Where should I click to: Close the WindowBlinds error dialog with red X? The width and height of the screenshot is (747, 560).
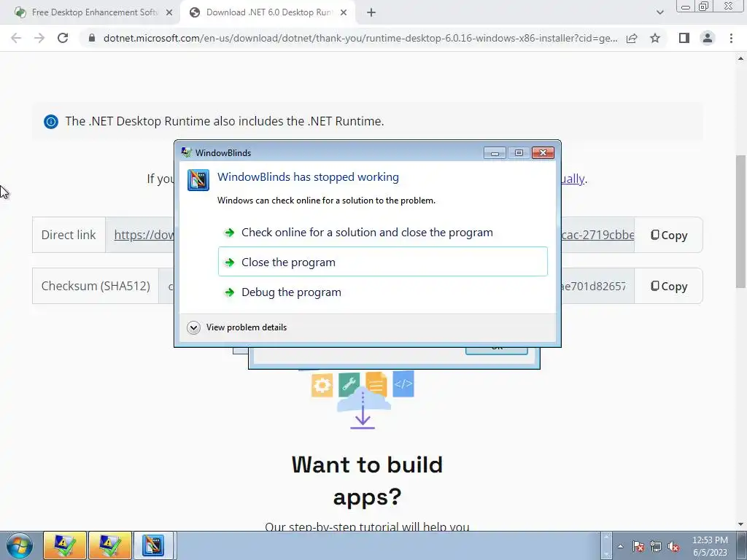(543, 153)
